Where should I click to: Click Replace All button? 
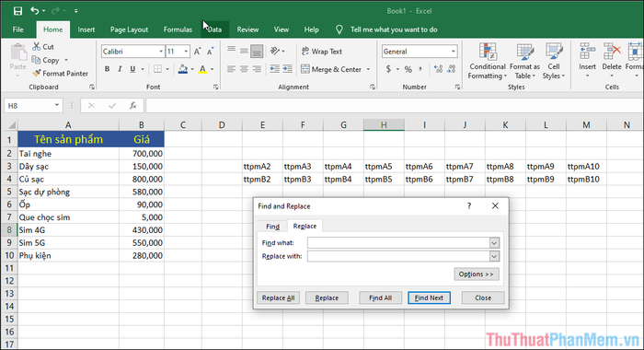point(278,297)
